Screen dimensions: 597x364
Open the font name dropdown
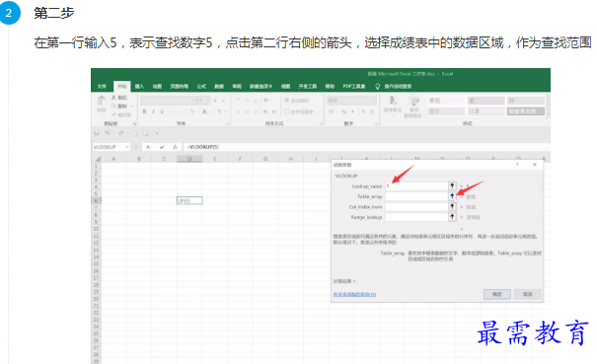pos(192,101)
